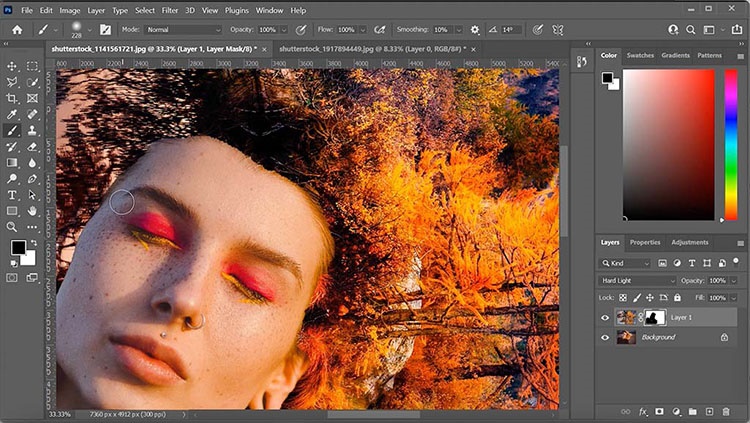Open the brush settings panel icon
Image resolution: width=750 pixels, height=423 pixels.
click(105, 30)
